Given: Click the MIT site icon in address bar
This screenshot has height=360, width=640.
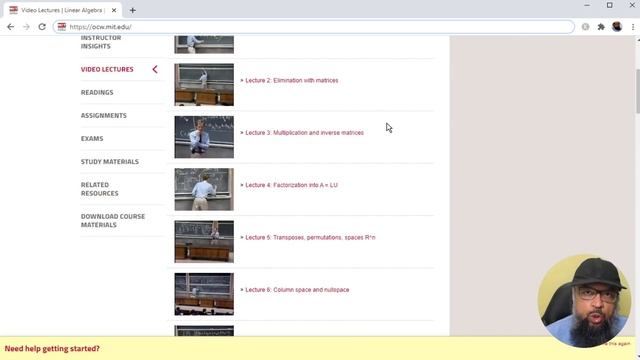Looking at the screenshot, I should [x=62, y=27].
